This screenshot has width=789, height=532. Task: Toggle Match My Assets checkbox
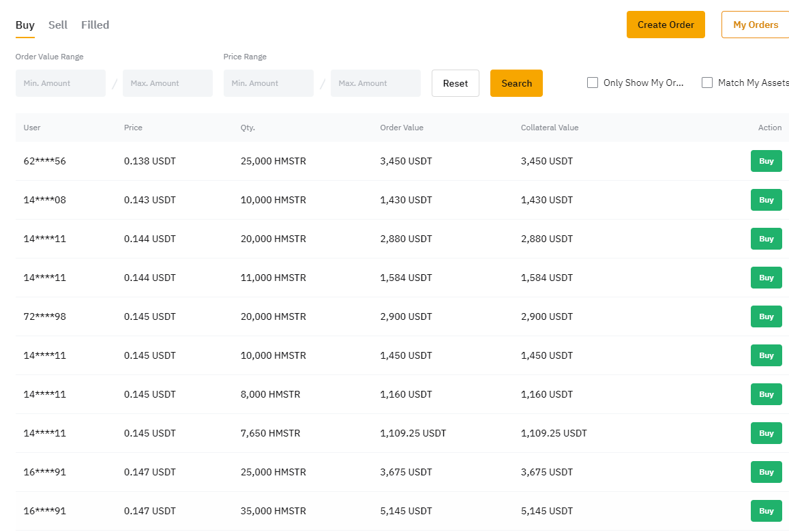tap(707, 83)
